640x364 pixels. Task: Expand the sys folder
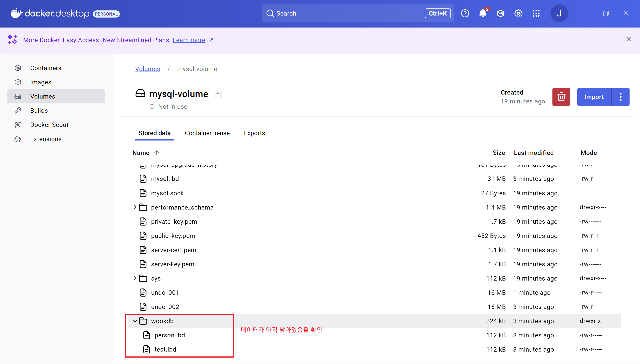[135, 278]
